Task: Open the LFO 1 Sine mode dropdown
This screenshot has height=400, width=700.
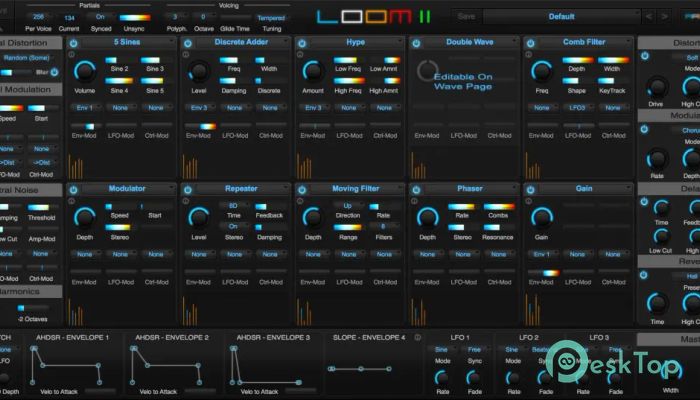Action: tap(442, 349)
